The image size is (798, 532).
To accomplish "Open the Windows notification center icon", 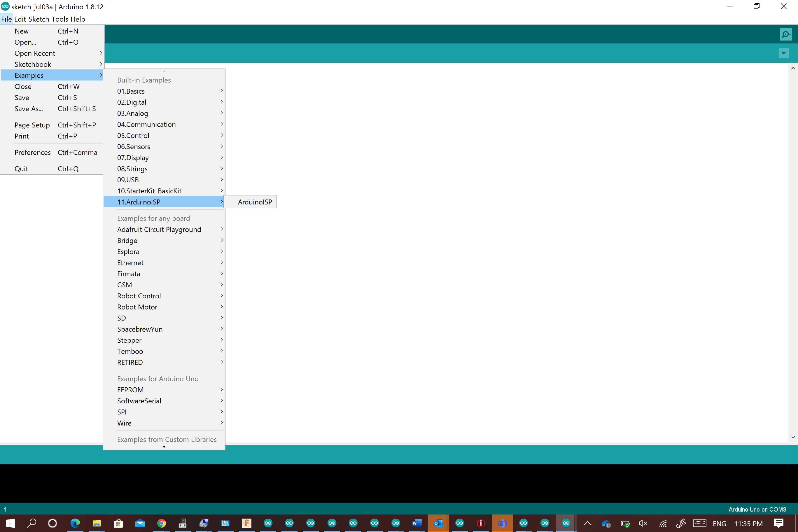I will tap(779, 523).
